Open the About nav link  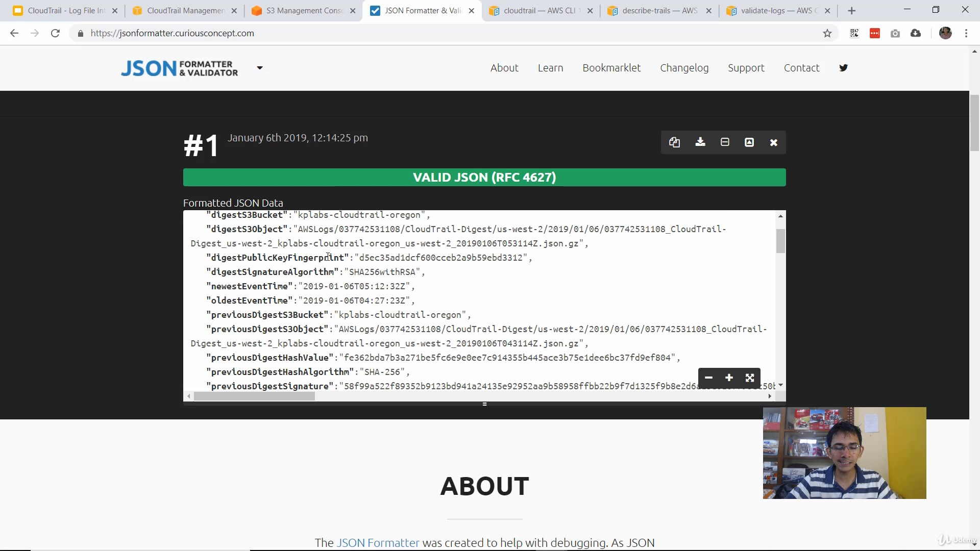[504, 68]
